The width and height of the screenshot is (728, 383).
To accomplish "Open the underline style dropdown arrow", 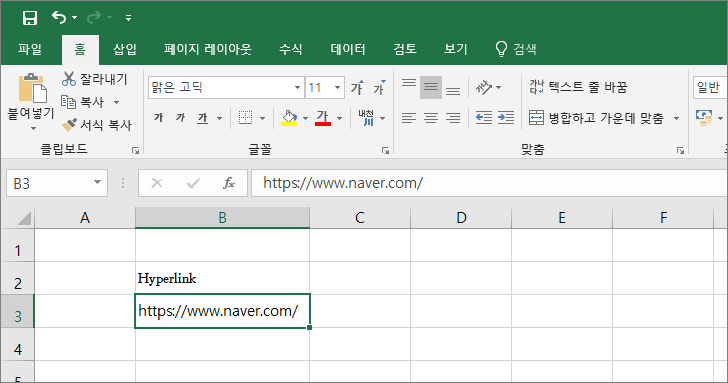I will (219, 118).
